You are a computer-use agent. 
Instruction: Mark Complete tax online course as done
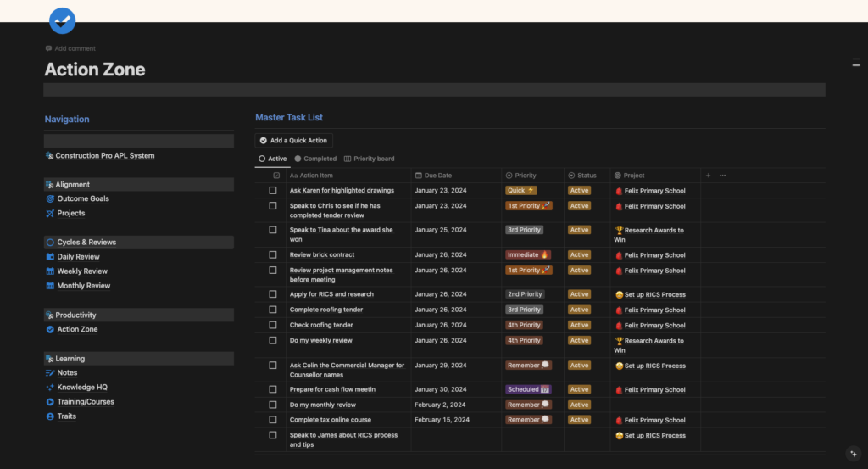(x=273, y=420)
